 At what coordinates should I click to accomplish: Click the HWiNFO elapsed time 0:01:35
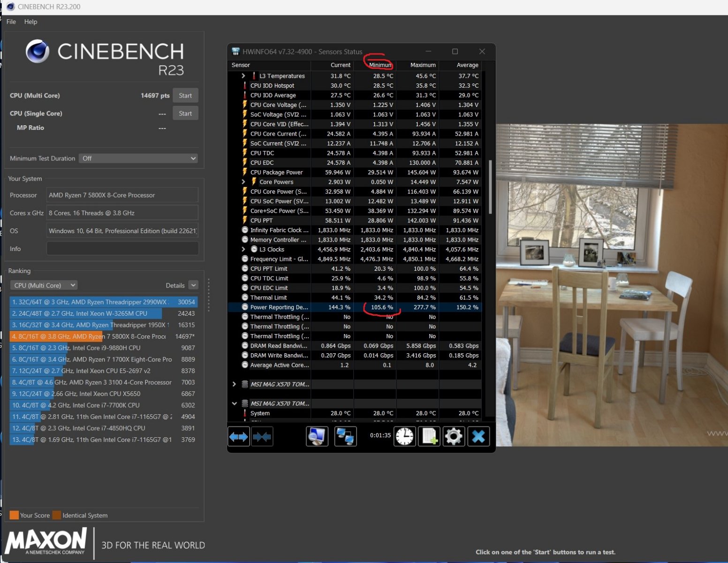(x=380, y=435)
